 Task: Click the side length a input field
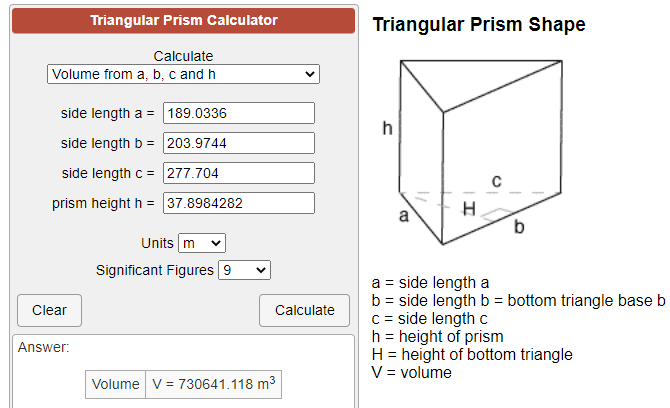tap(237, 113)
